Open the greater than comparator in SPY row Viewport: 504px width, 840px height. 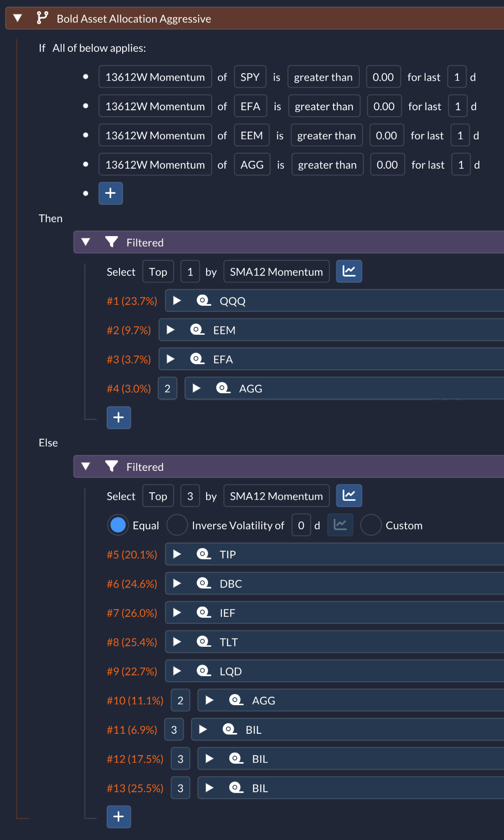(x=323, y=77)
